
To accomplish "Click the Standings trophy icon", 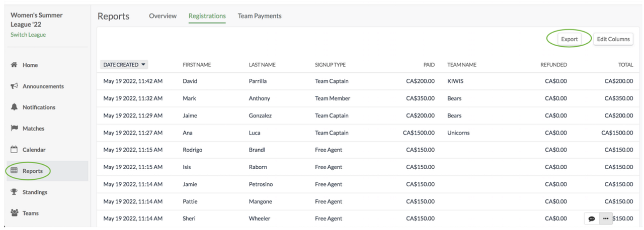I will (14, 192).
